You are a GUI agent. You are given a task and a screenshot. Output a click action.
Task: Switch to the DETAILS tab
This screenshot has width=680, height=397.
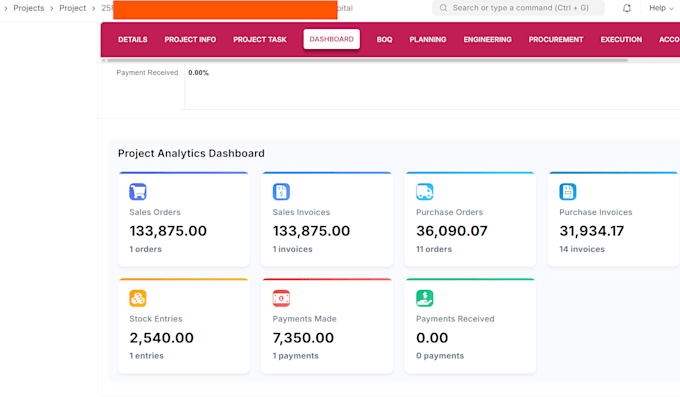(x=133, y=39)
